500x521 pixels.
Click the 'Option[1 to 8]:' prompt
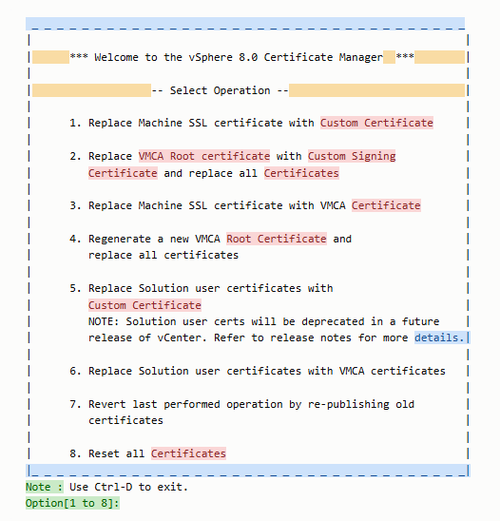pos(72,503)
